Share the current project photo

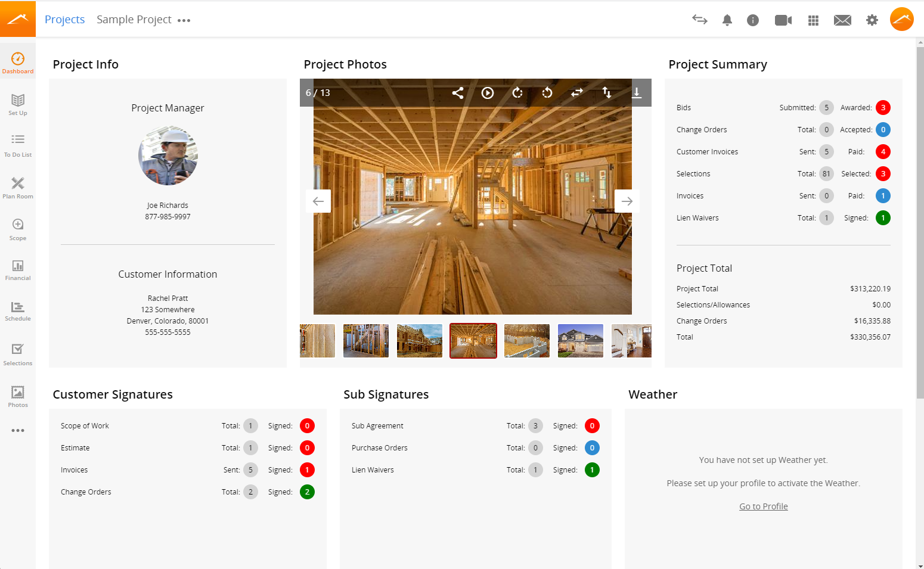pyautogui.click(x=458, y=93)
